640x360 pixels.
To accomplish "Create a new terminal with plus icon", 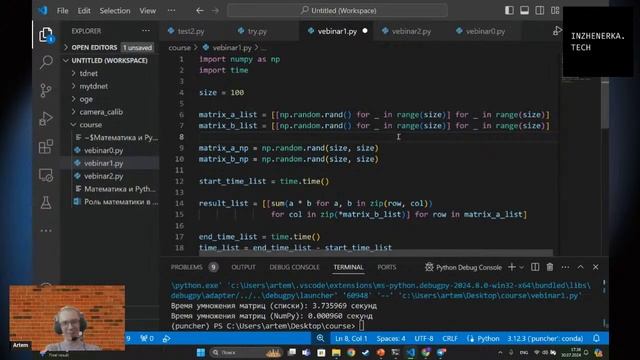I will 512,267.
